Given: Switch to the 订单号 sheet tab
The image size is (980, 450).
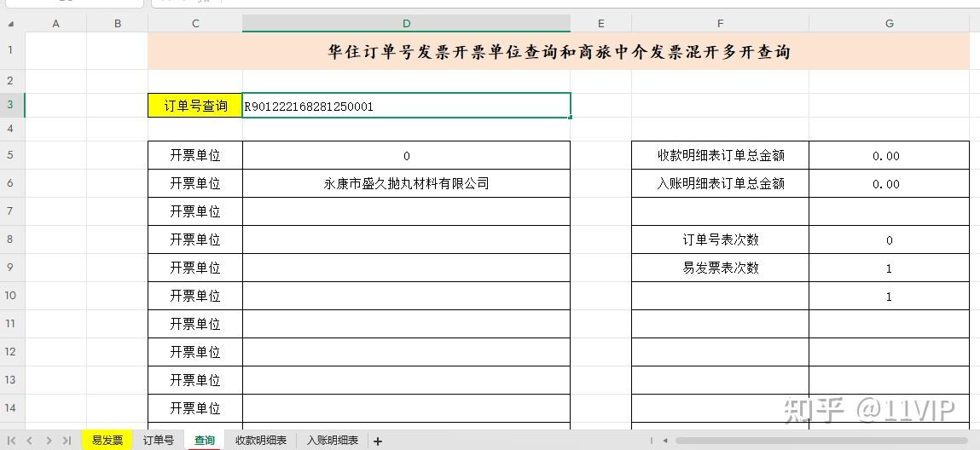Looking at the screenshot, I should tap(159, 440).
